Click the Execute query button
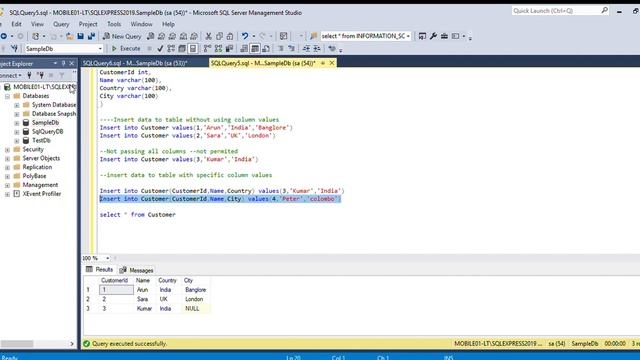Image resolution: width=640 pixels, height=360 pixels. [x=126, y=49]
